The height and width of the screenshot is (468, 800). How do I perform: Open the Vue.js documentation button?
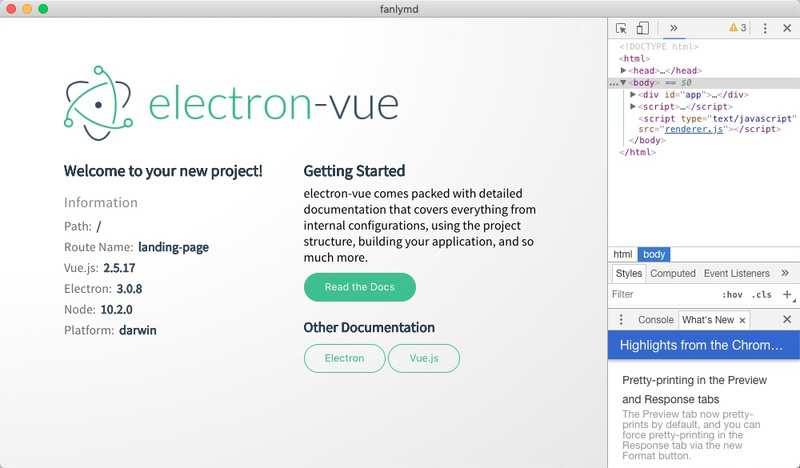click(422, 358)
